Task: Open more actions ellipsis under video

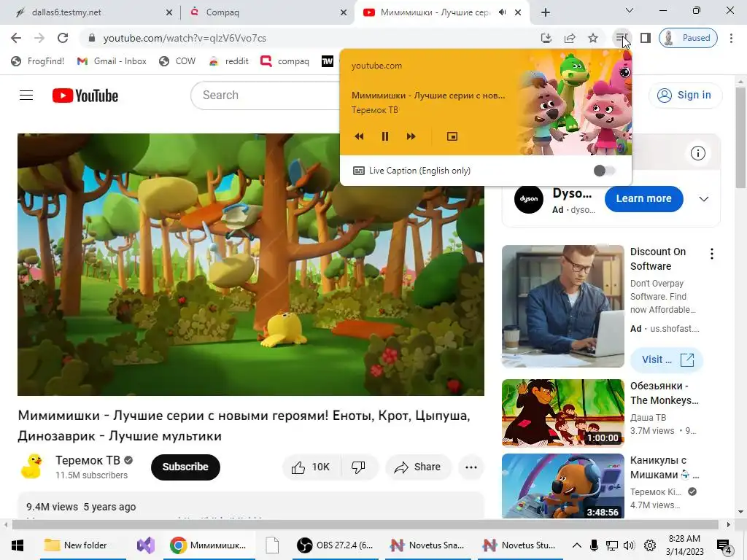Action: pyautogui.click(x=471, y=467)
